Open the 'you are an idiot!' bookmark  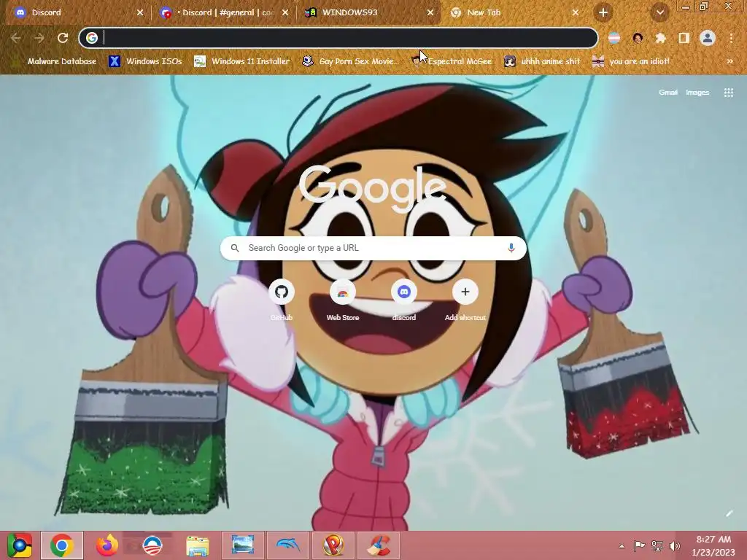click(x=630, y=61)
